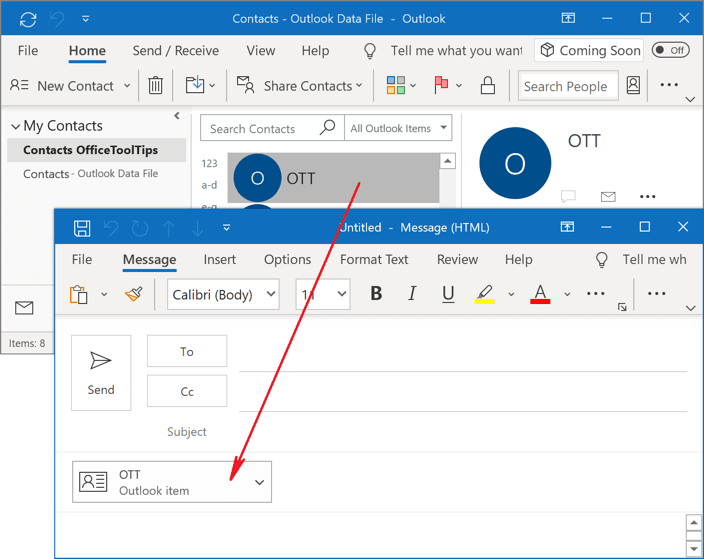Click Tell me what you want lightbulb
This screenshot has height=559, width=704.
(370, 51)
